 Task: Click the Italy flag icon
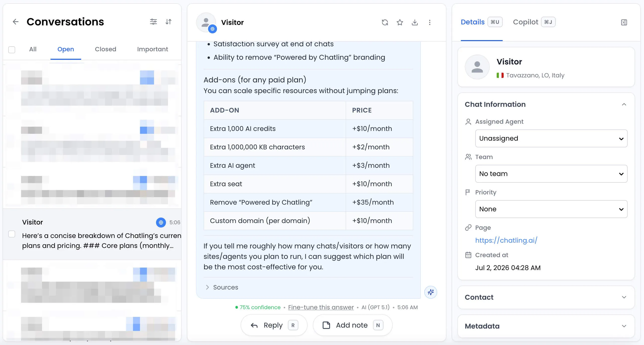(x=500, y=75)
